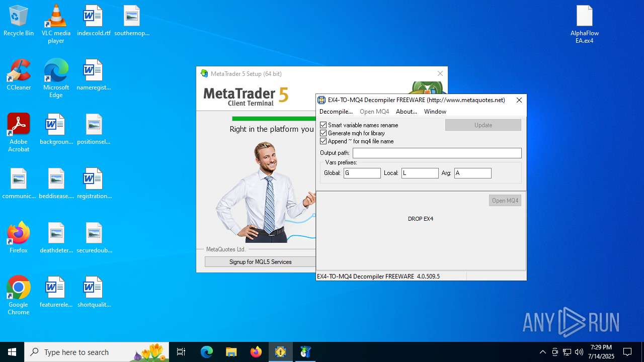Open Firefox desktop shortcut
Viewport: 644px width, 362px height.
click(x=19, y=238)
